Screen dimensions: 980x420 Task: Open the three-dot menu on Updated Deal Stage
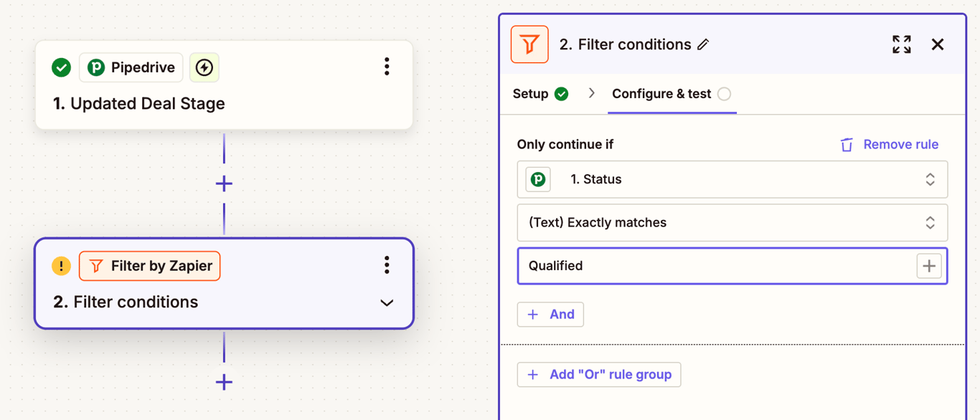(387, 67)
